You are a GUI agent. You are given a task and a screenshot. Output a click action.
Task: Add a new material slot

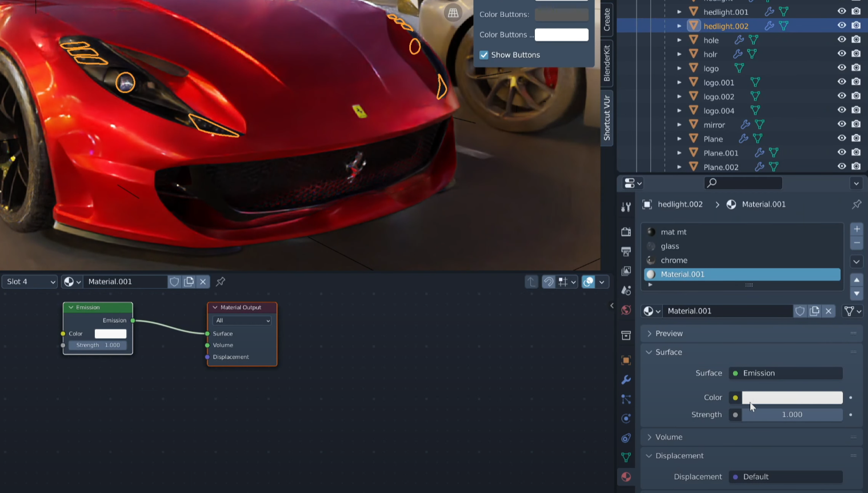pos(856,229)
